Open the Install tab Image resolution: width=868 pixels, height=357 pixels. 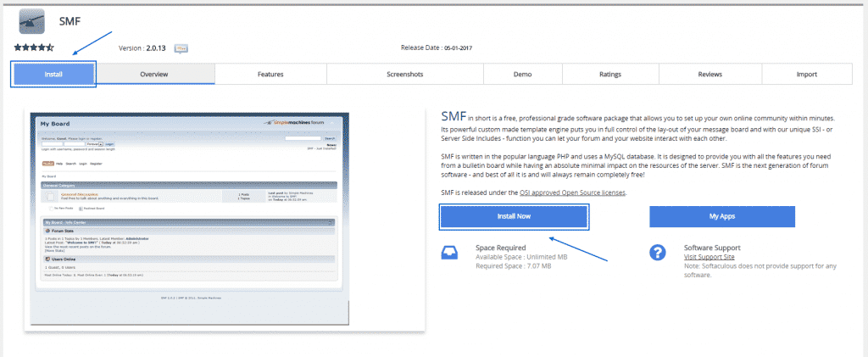click(53, 74)
